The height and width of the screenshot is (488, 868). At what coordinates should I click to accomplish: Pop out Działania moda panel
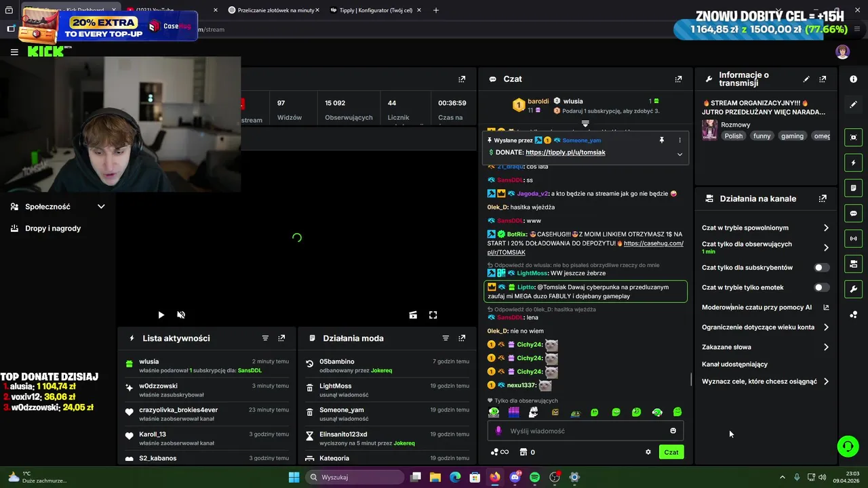pyautogui.click(x=462, y=338)
